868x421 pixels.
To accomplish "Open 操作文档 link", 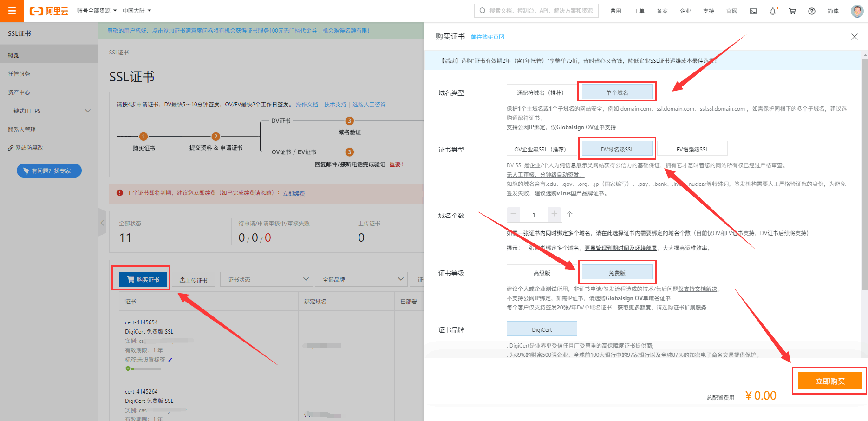I will click(x=307, y=105).
